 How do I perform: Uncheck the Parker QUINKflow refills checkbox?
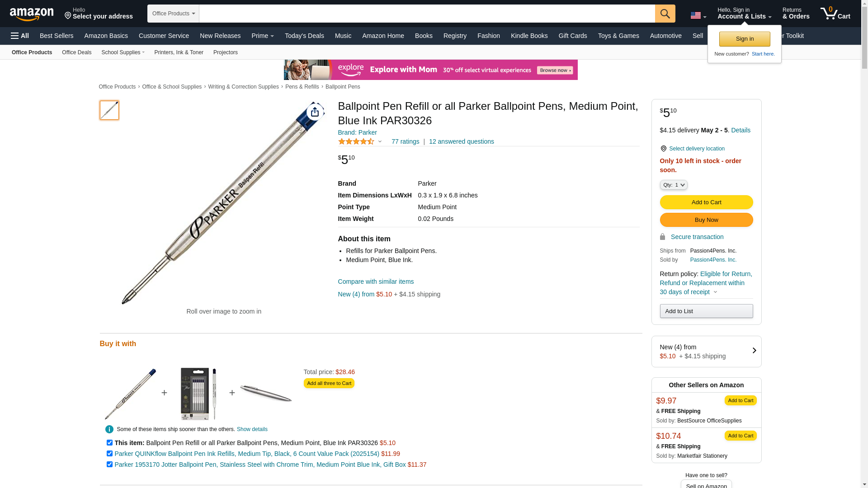[x=109, y=454]
